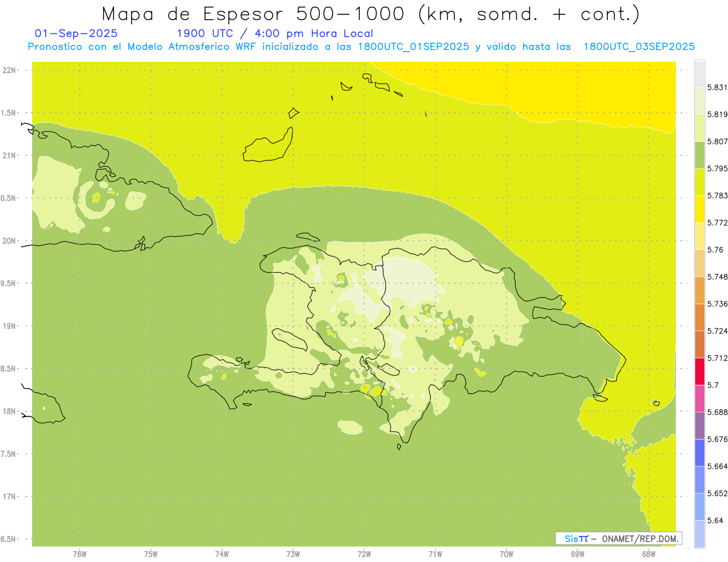The width and height of the screenshot is (728, 562).
Task: Click the legend value '5.688'
Action: (x=718, y=412)
